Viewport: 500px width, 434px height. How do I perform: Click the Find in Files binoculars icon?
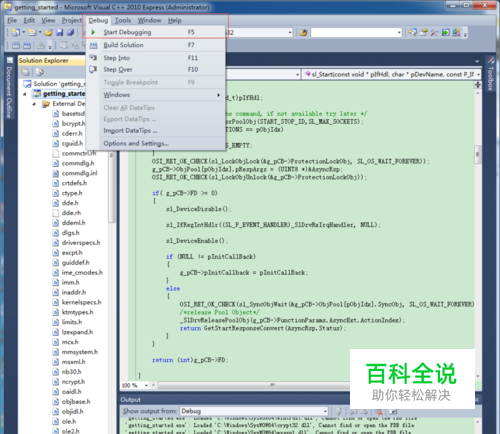pos(303,33)
